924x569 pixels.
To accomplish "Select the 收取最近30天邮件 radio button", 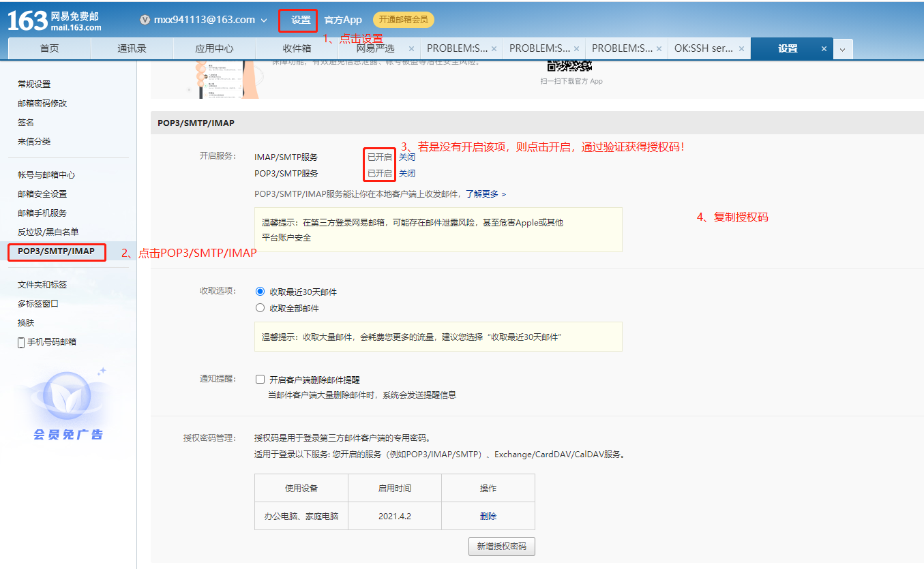I will (260, 291).
